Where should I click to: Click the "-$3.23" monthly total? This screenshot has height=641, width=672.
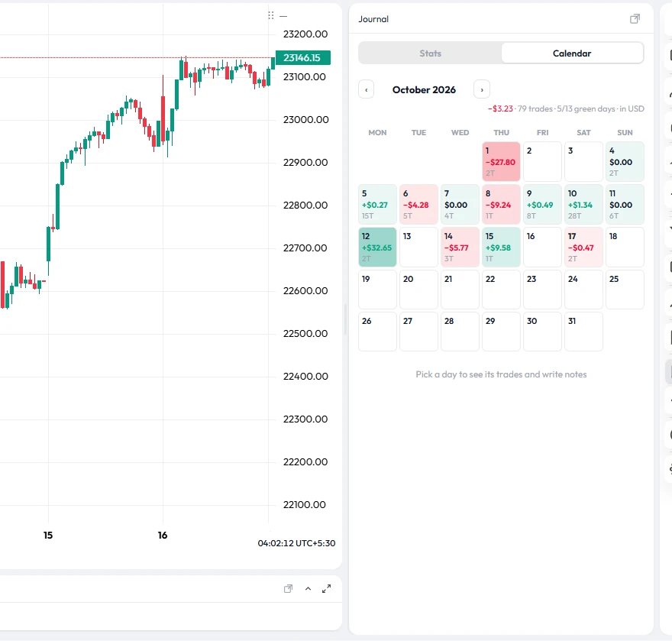501,109
